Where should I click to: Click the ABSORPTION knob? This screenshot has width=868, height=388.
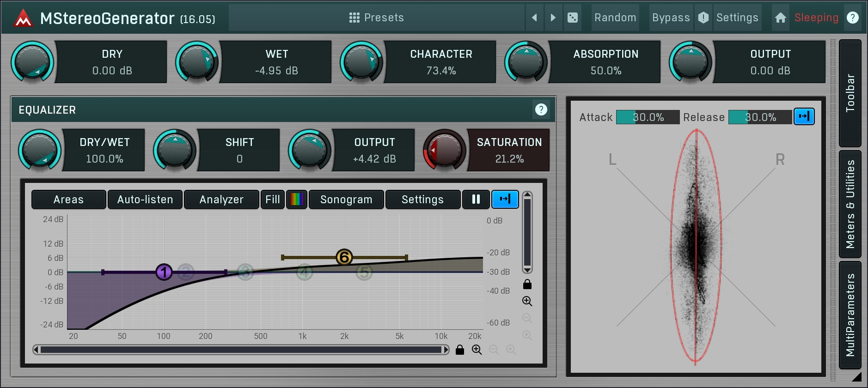(x=526, y=62)
